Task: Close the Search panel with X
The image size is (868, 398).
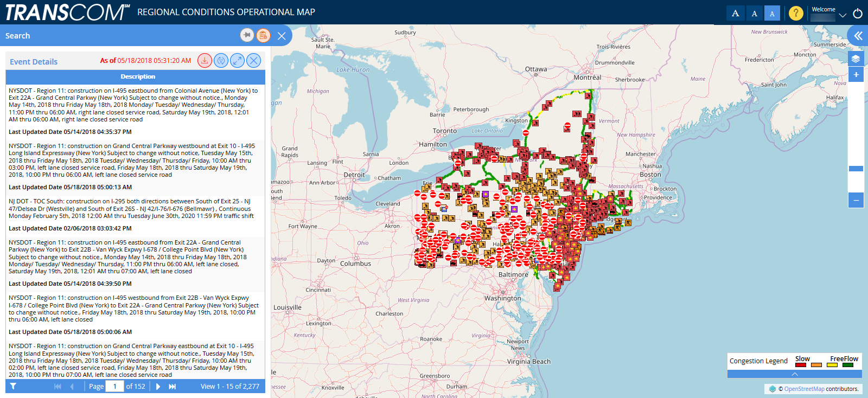Action: [282, 36]
